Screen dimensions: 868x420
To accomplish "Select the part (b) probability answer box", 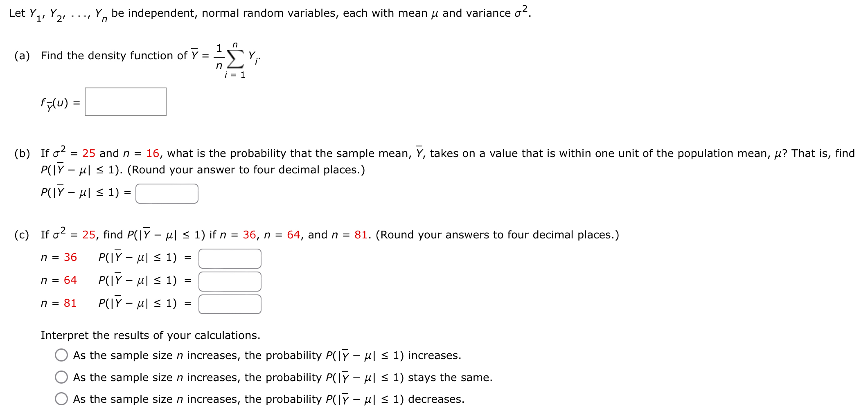I will [166, 193].
